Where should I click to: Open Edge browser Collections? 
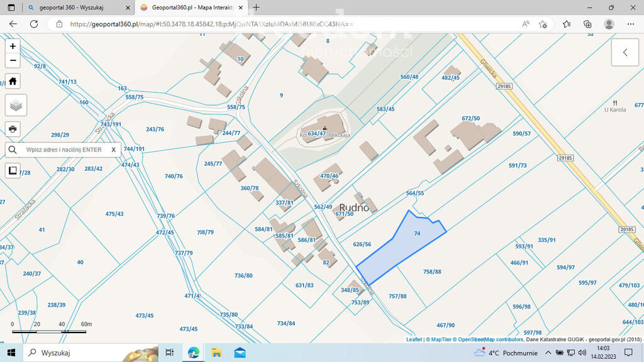tap(587, 24)
